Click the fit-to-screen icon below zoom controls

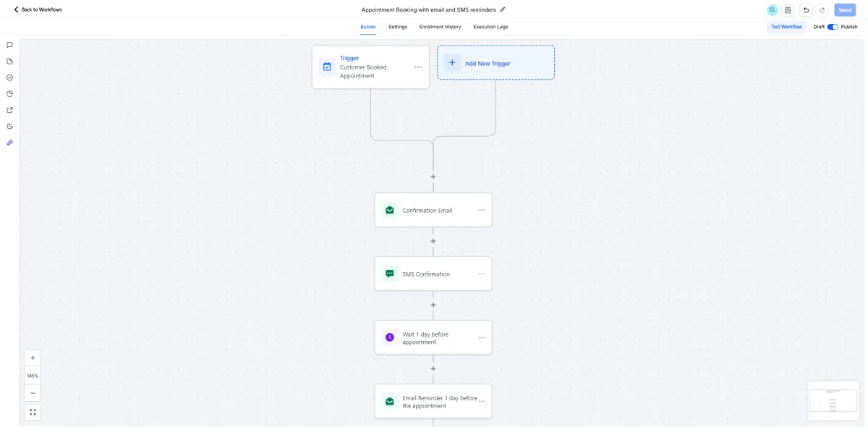pos(33,412)
